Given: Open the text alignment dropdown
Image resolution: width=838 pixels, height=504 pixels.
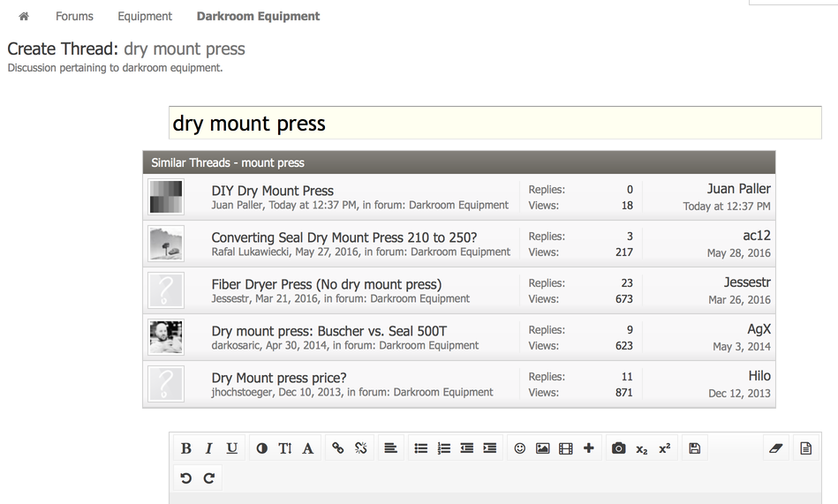Looking at the screenshot, I should click(x=390, y=448).
